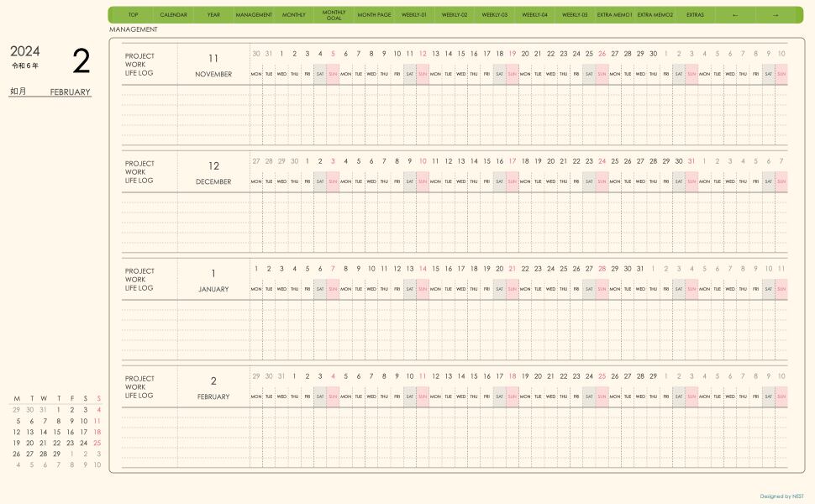
Task: Open the WEEKLY-05 tab
Action: pos(575,15)
